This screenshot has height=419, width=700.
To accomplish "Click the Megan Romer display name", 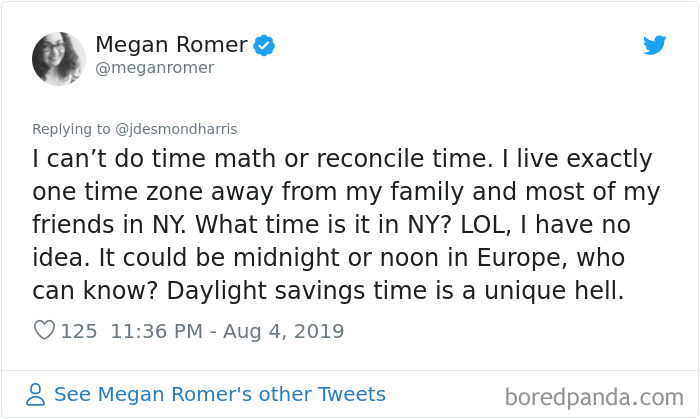I will coord(171,45).
